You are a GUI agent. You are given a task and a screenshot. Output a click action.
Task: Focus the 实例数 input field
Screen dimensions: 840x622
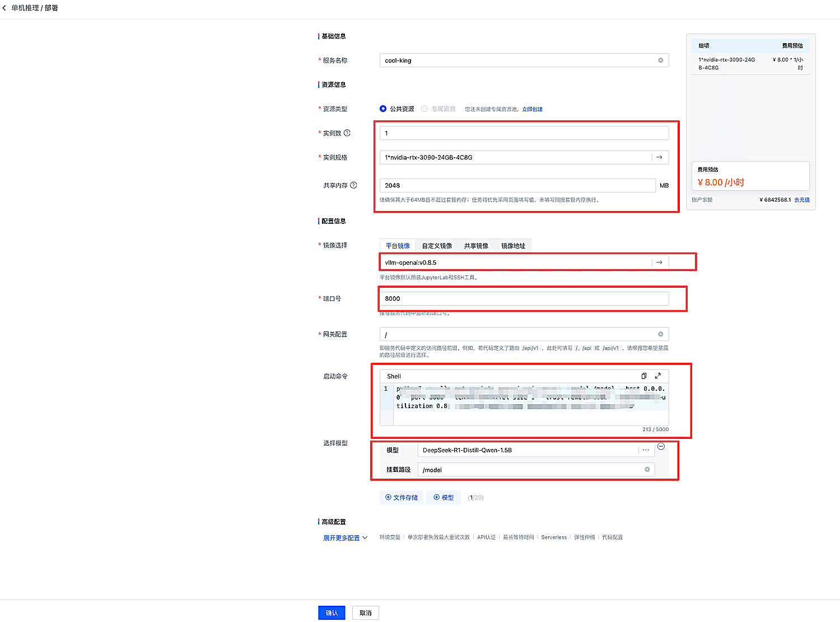coord(524,133)
